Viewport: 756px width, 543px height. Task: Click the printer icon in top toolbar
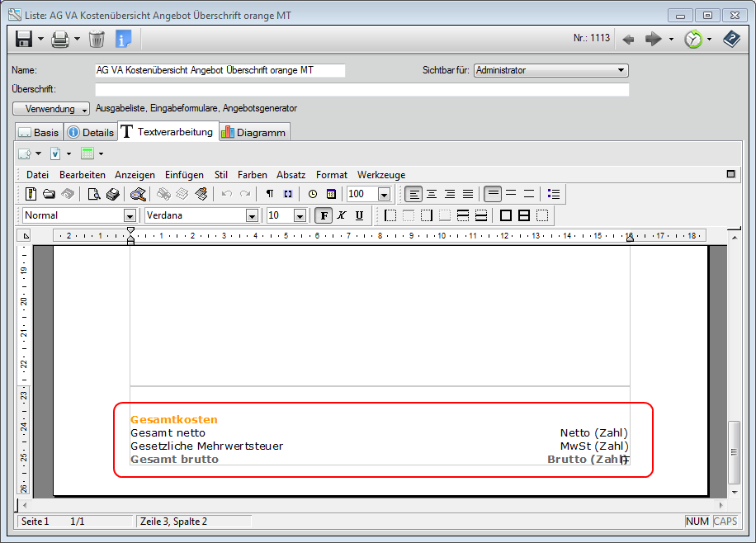tap(60, 39)
